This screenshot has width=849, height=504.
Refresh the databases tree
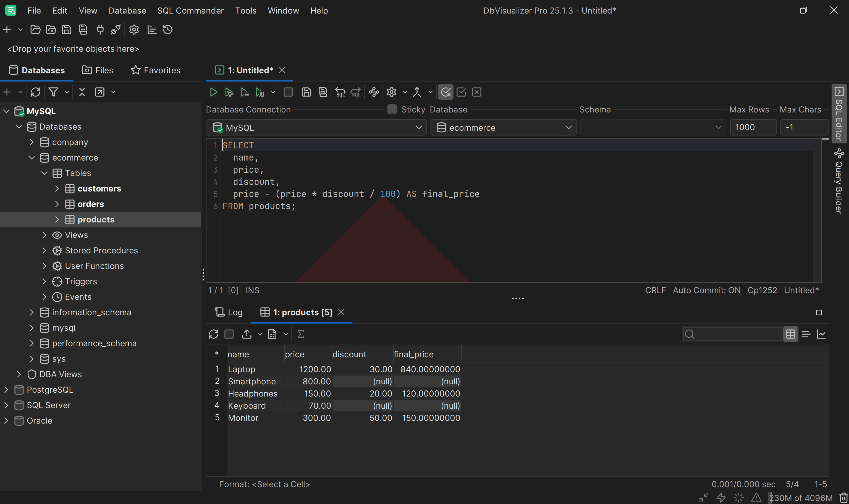click(36, 92)
